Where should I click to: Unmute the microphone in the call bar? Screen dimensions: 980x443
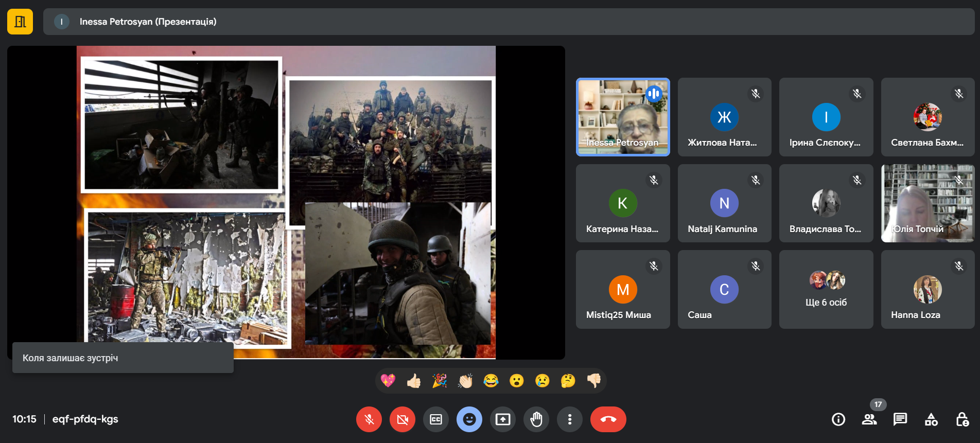pyautogui.click(x=369, y=419)
